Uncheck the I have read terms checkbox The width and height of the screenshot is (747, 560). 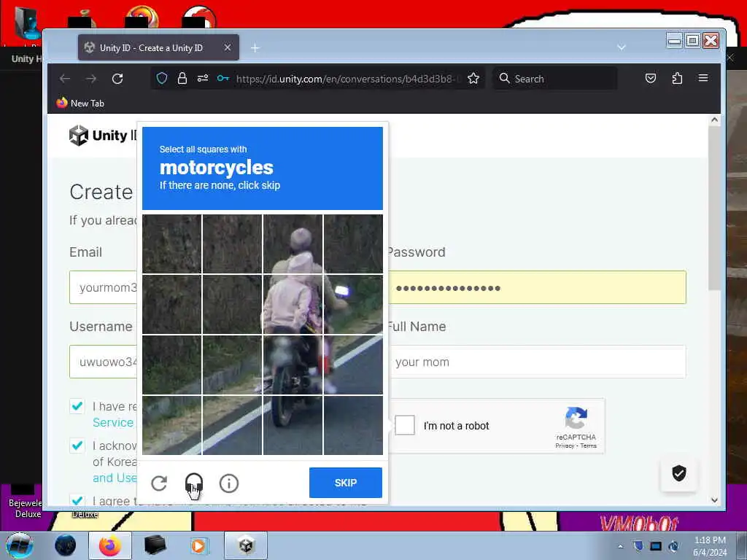click(x=77, y=406)
